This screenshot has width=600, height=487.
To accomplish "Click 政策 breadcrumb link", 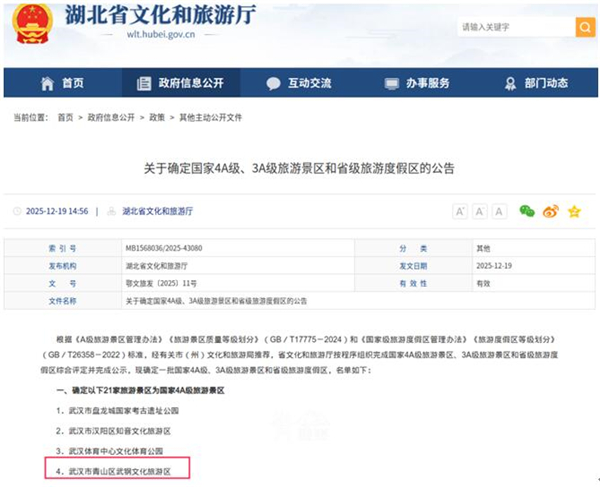I will [157, 117].
